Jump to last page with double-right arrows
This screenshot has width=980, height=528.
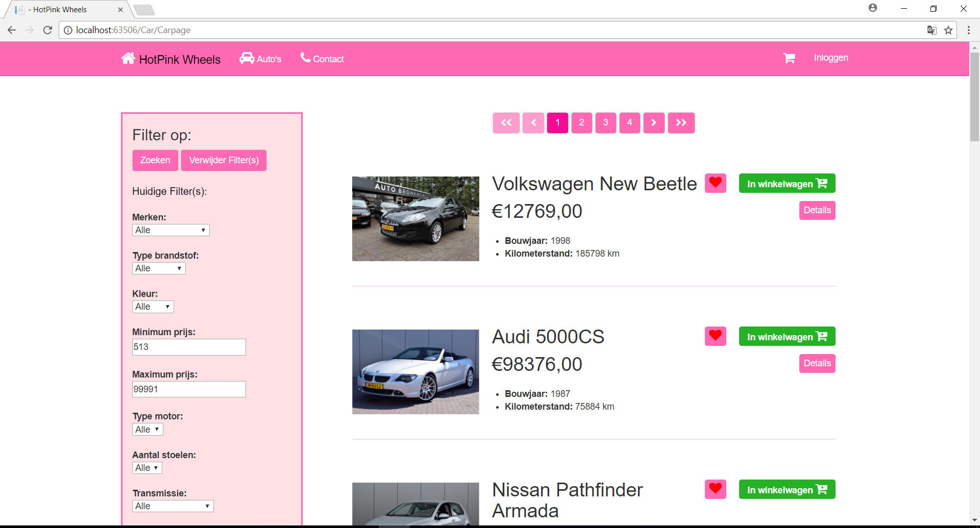tap(681, 122)
